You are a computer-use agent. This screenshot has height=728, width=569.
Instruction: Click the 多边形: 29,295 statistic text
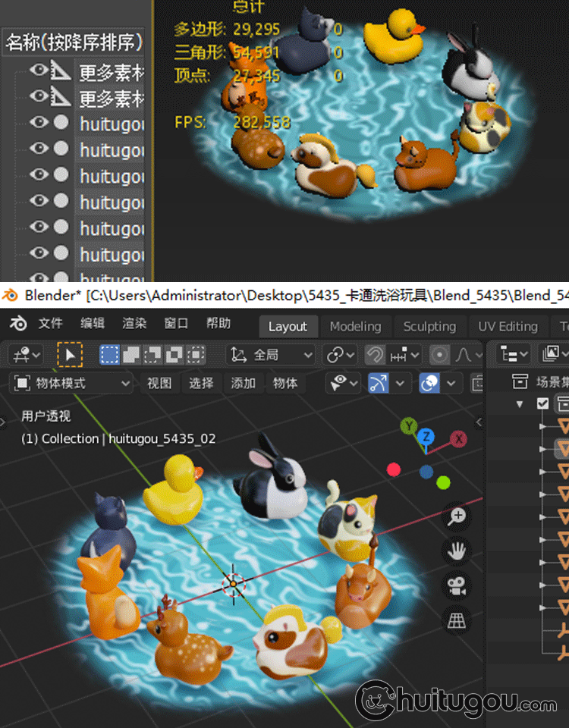227,30
